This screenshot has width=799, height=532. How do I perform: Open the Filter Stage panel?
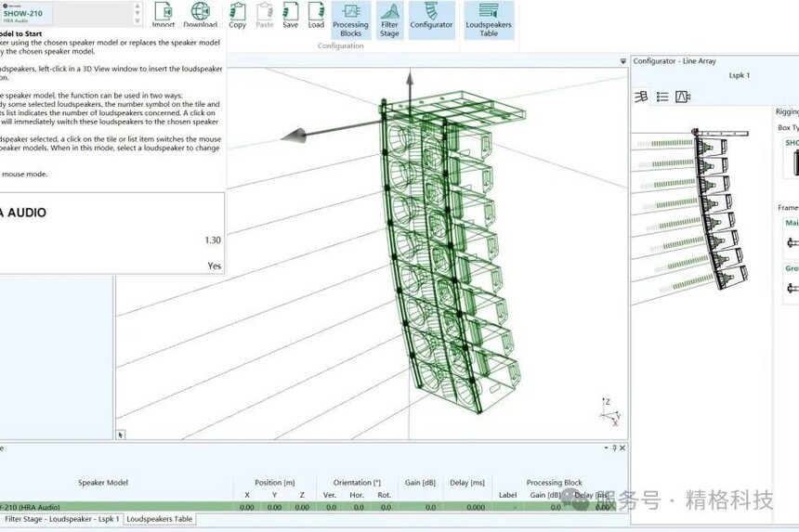click(389, 20)
